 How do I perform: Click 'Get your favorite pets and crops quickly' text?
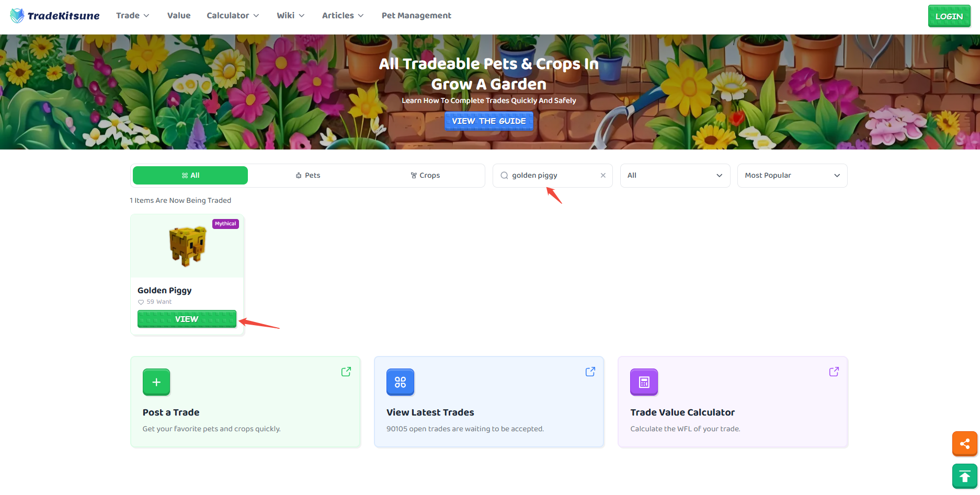click(212, 429)
